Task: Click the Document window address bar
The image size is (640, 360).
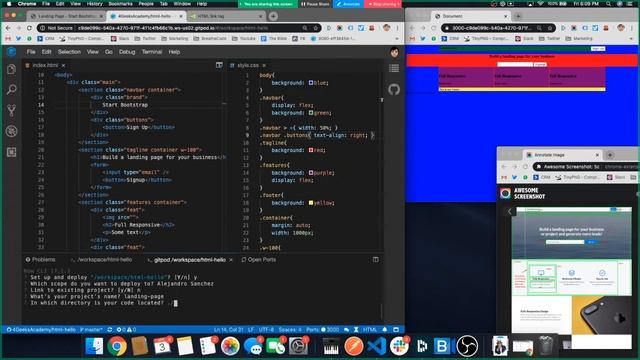Action: point(498,28)
